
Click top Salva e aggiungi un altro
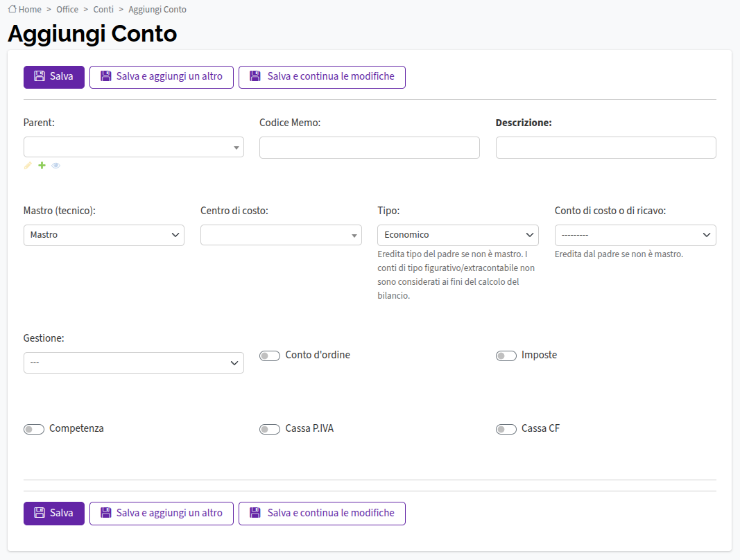[x=162, y=77]
